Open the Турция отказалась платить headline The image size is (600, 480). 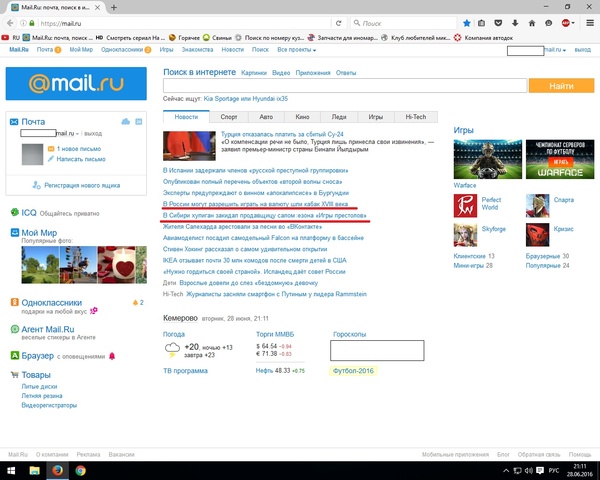[282, 134]
